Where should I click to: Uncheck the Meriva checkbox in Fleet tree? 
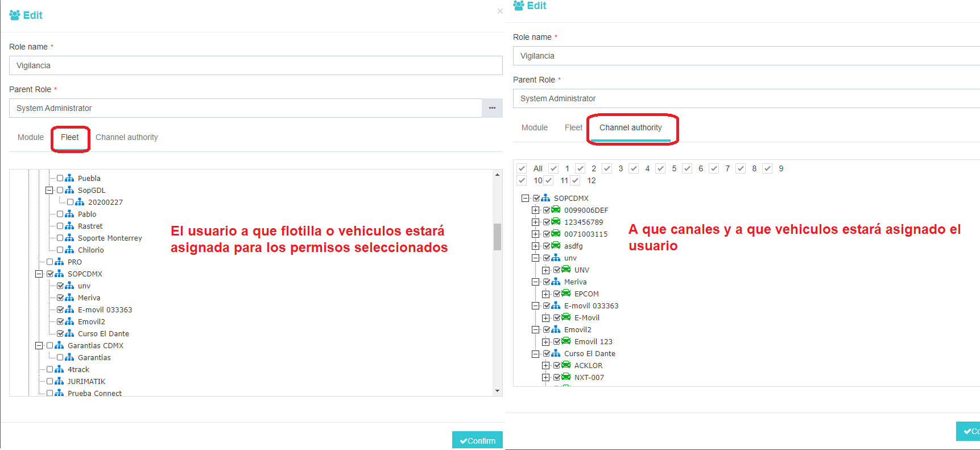click(x=60, y=298)
